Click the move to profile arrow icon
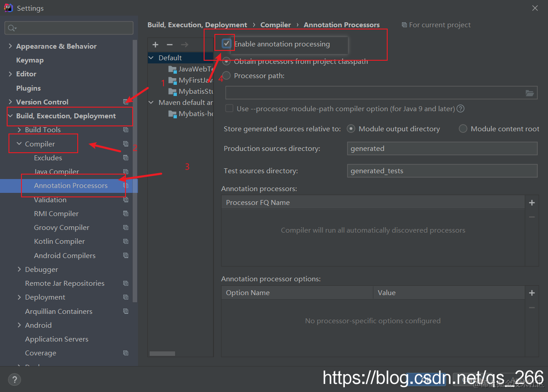Viewport: 548px width, 392px height. point(184,45)
